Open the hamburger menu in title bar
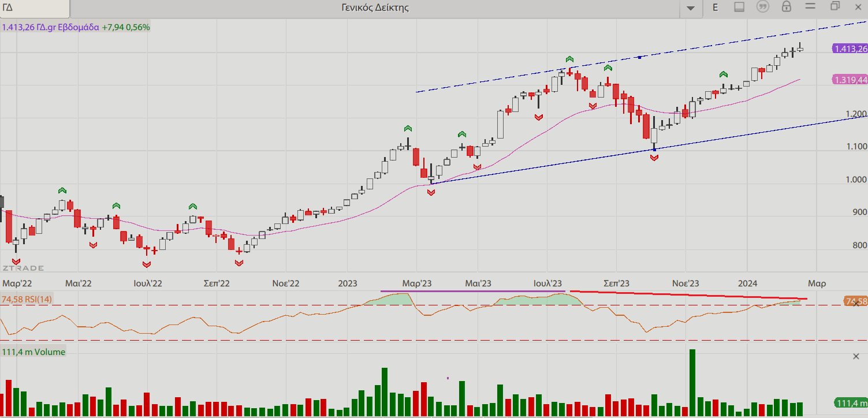 (810, 6)
